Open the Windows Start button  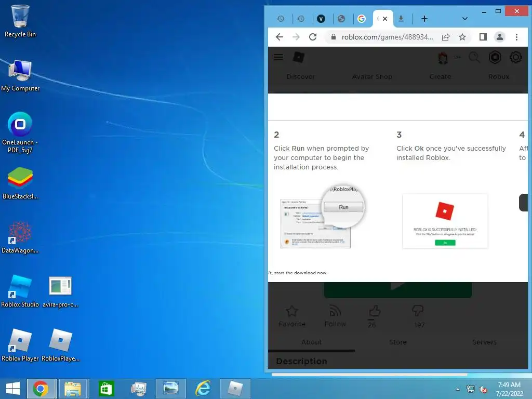(x=13, y=389)
